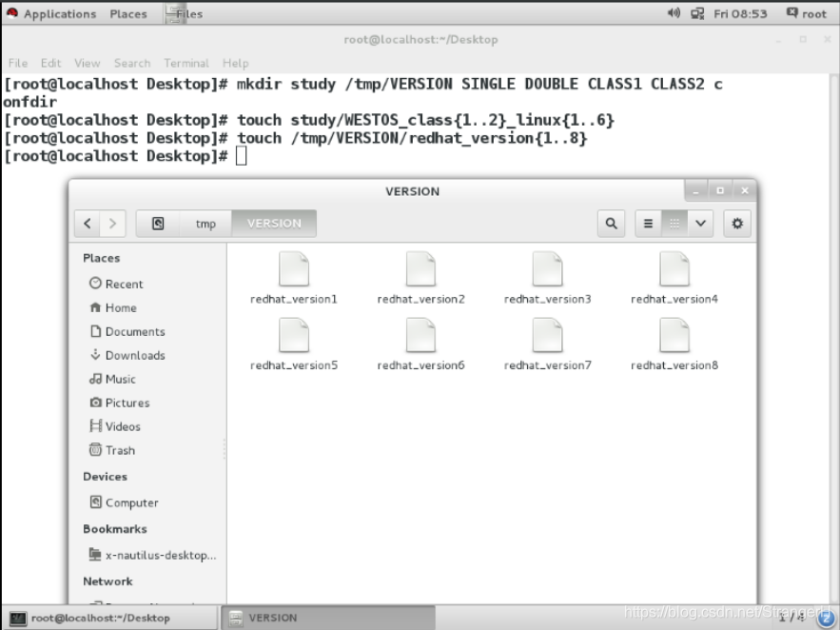Minimize the VERSION file manager window
This screenshot has width=840, height=630.
pyautogui.click(x=695, y=190)
